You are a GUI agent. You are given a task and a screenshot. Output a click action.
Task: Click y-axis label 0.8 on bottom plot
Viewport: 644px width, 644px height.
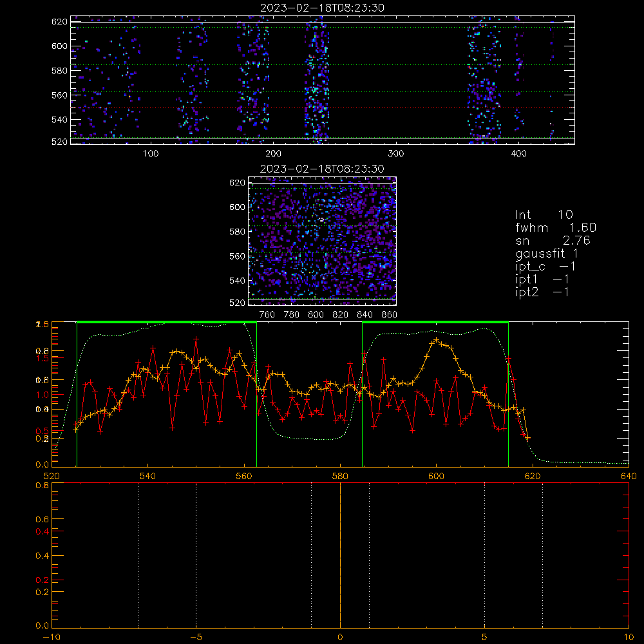[43, 485]
